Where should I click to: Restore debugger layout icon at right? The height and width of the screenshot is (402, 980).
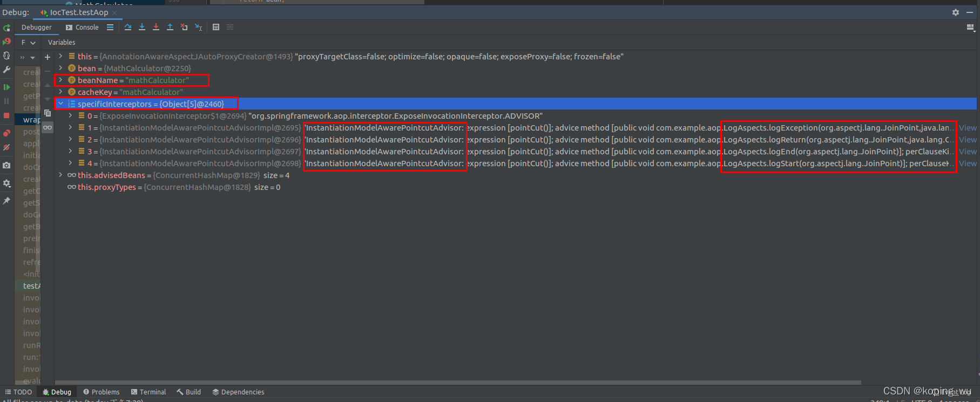970,27
